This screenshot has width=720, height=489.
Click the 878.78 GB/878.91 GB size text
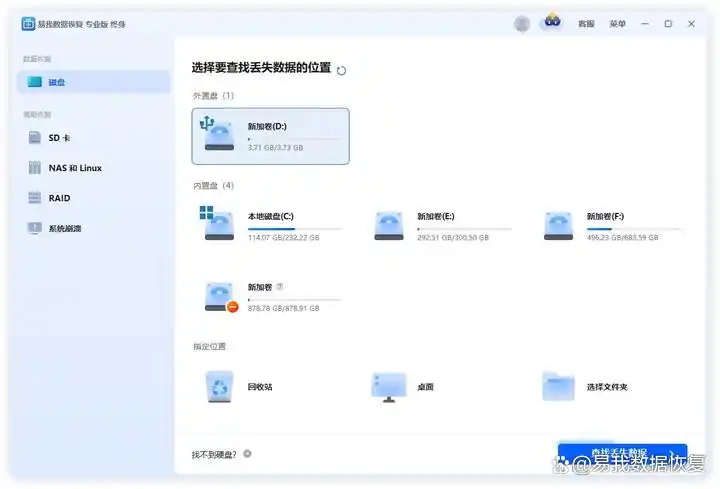coord(283,309)
